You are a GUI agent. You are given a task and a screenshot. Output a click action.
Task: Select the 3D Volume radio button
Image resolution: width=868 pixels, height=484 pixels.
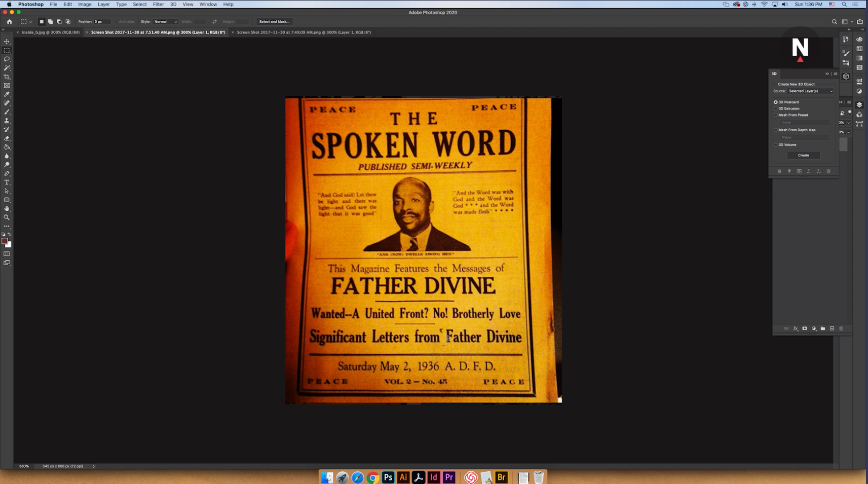[775, 144]
